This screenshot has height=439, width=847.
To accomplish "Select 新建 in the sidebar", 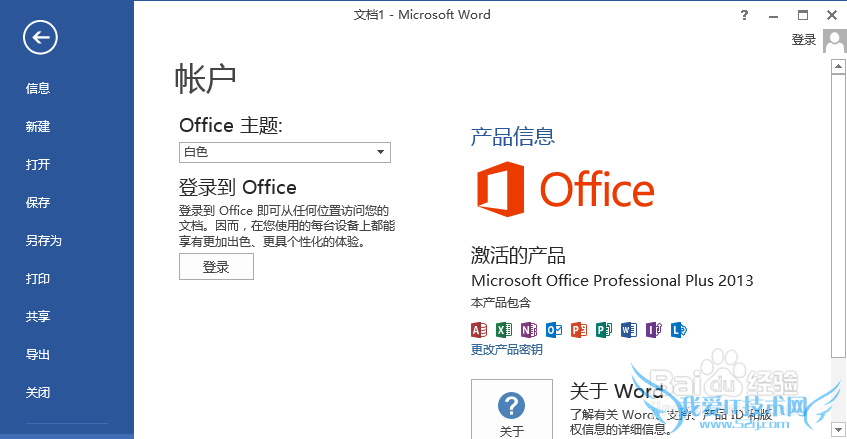I will coord(38,126).
